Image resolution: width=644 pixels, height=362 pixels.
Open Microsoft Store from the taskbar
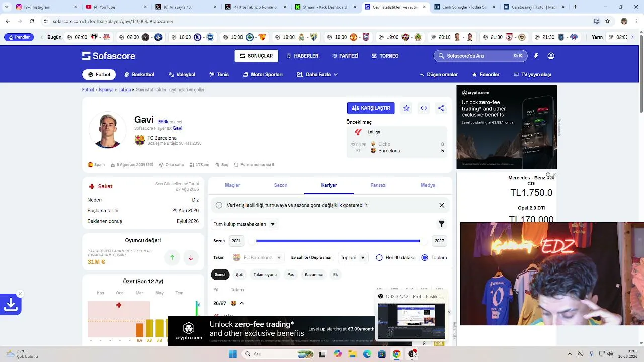point(382,354)
